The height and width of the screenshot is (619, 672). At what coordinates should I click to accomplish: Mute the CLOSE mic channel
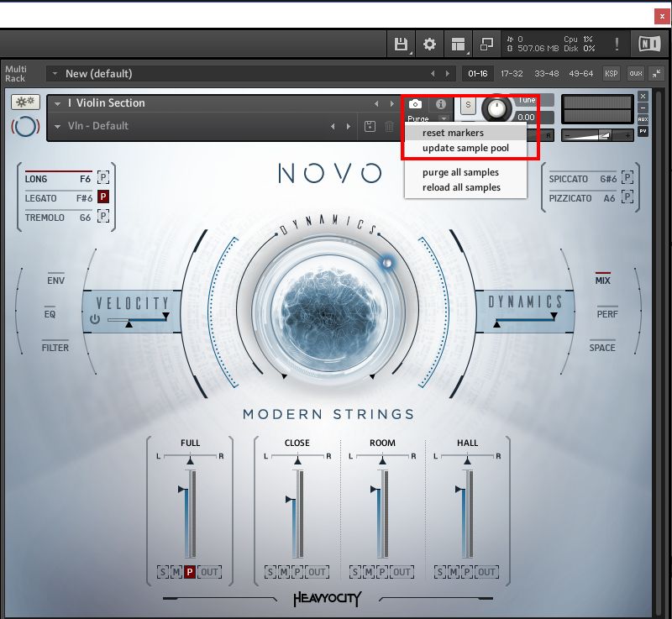tap(284, 572)
